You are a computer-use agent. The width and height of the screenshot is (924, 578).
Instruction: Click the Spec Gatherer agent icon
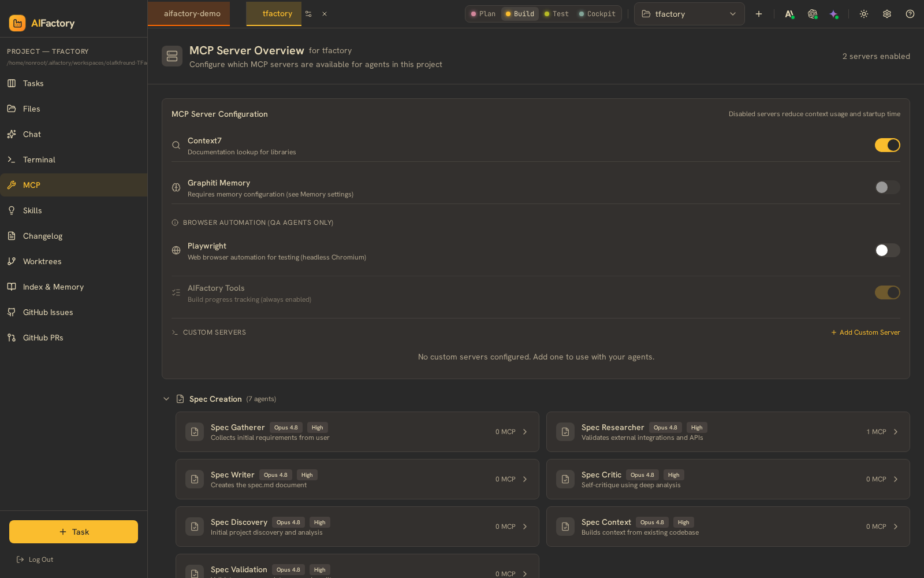[195, 432]
